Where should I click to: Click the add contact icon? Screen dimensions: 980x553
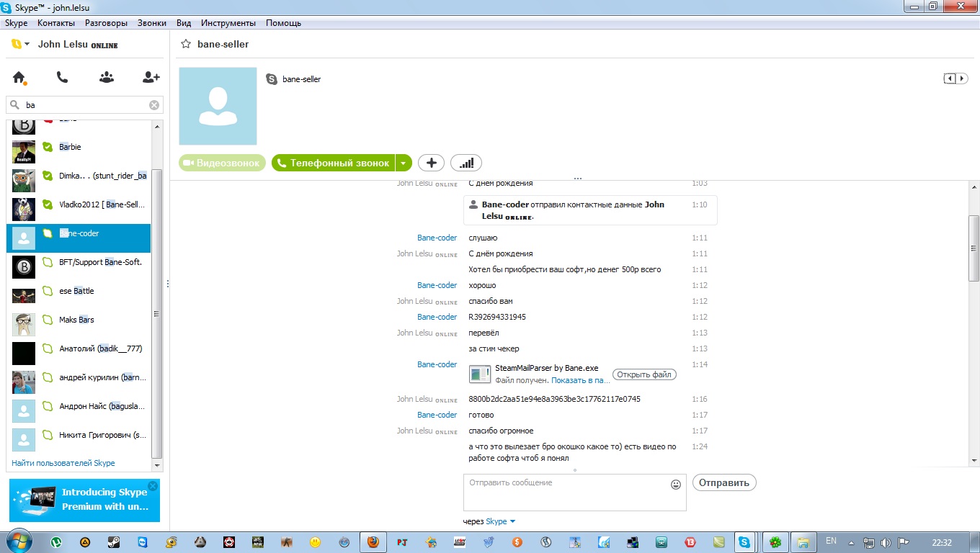pyautogui.click(x=151, y=78)
